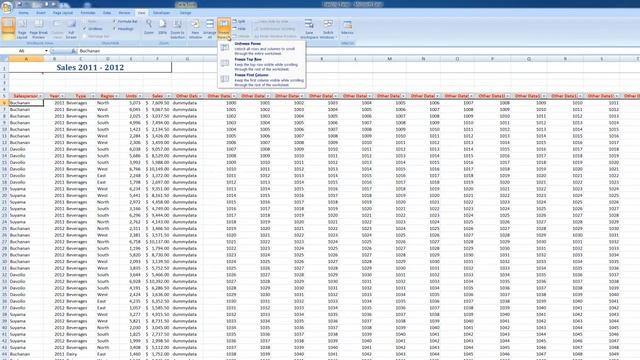Switch to Page Layout view

coord(22,29)
